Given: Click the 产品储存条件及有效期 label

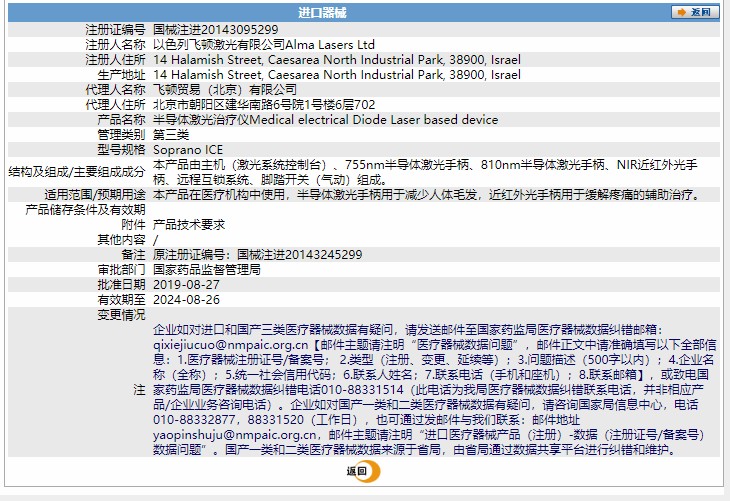Looking at the screenshot, I should pyautogui.click(x=85, y=210).
